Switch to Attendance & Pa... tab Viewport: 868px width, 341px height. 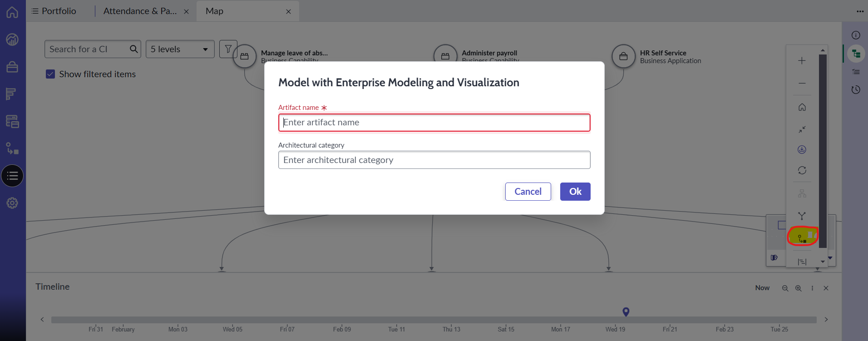[x=140, y=11]
